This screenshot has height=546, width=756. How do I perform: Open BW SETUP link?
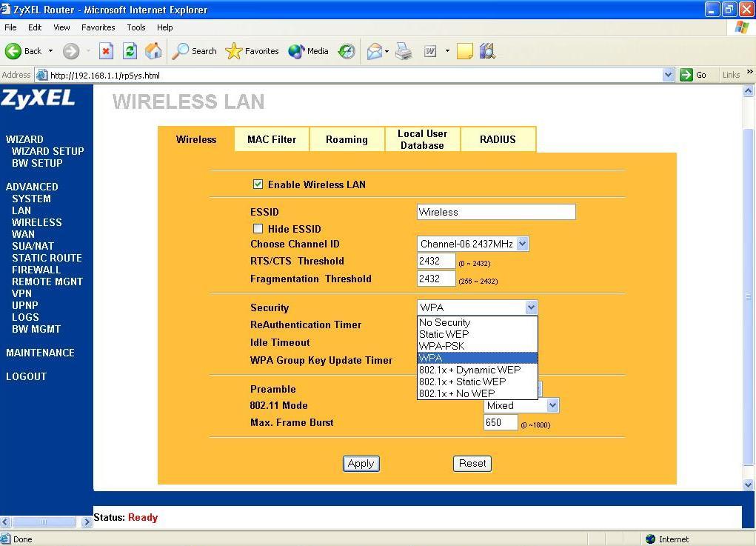pos(37,163)
